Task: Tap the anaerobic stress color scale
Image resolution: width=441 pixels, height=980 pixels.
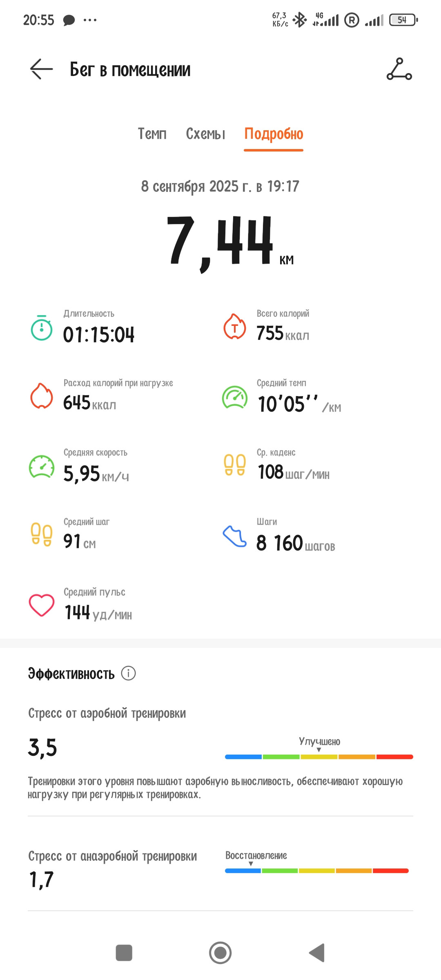Action: 317,871
